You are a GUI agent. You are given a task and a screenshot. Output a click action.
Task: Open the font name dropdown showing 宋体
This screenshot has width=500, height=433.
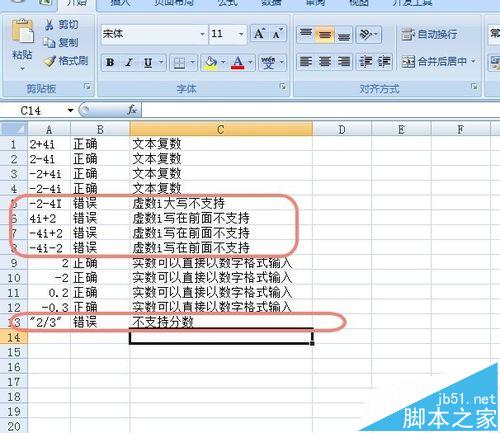pos(202,34)
